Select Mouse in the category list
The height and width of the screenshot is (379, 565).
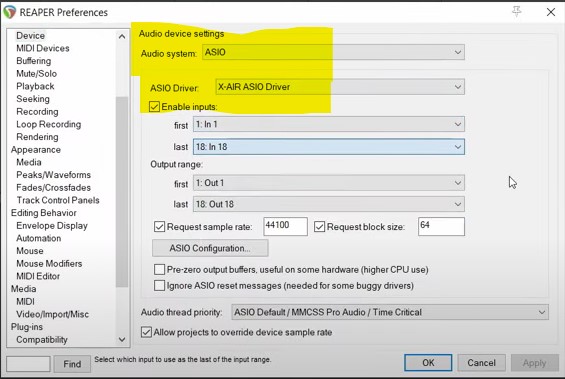click(30, 251)
